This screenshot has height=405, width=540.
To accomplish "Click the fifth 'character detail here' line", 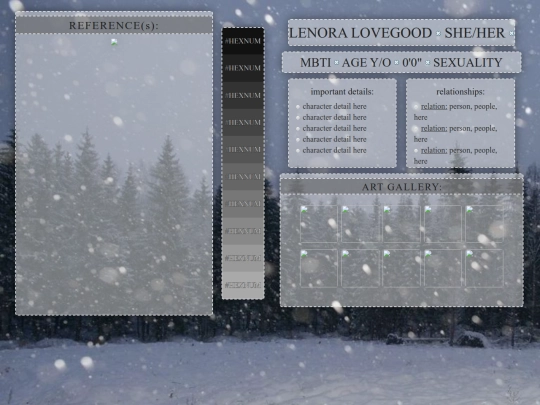I will coord(334,150).
